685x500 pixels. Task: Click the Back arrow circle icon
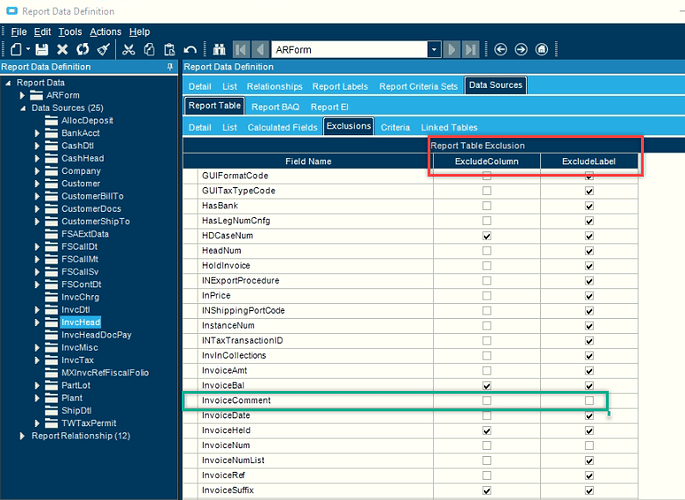[499, 49]
